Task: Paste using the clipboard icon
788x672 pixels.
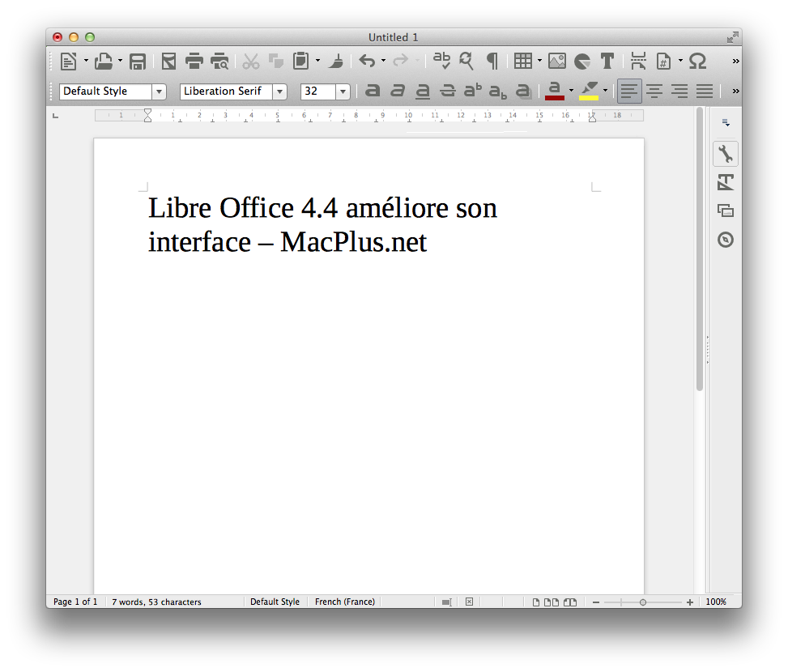Action: click(x=300, y=61)
